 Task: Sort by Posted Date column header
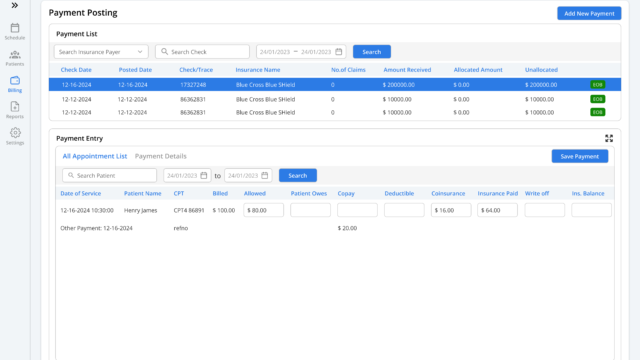135,70
